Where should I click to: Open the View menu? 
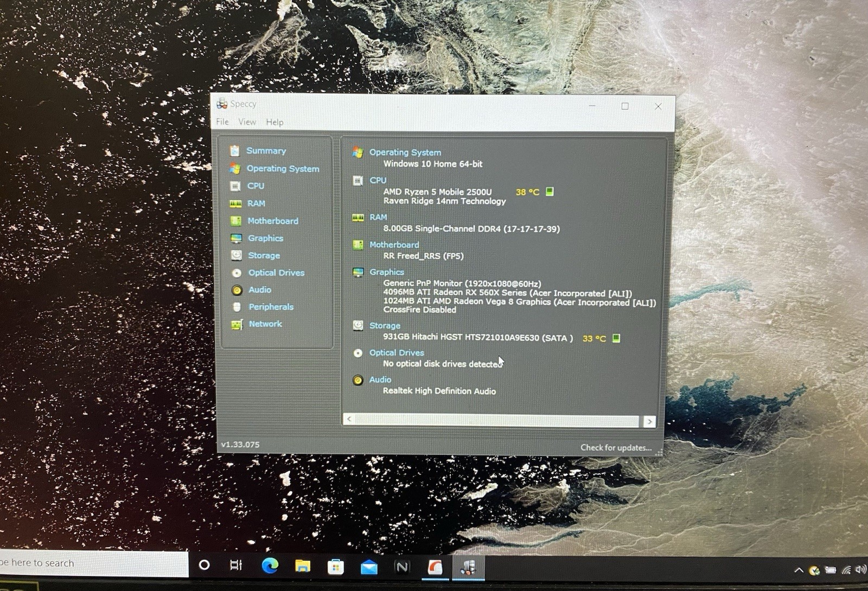click(247, 122)
